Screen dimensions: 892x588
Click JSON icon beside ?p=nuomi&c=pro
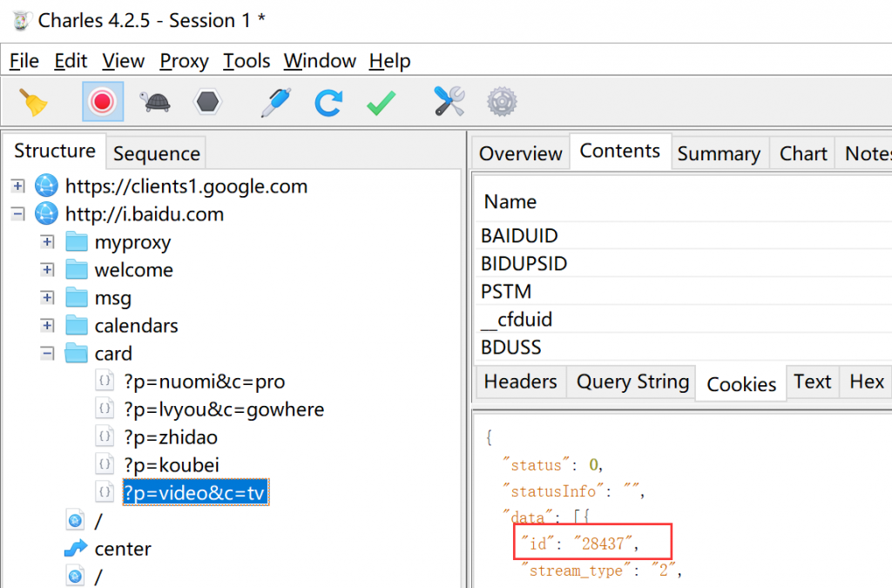click(105, 381)
